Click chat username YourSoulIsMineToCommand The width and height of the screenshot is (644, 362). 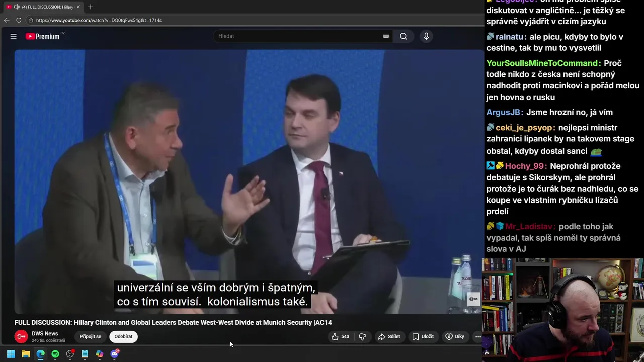542,63
